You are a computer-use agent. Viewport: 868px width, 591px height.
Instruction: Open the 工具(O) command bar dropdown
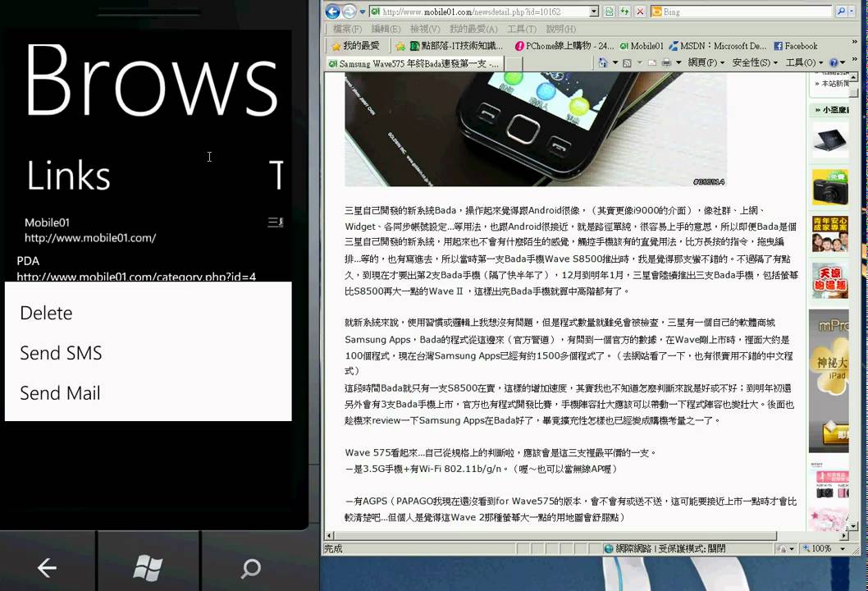click(x=804, y=62)
